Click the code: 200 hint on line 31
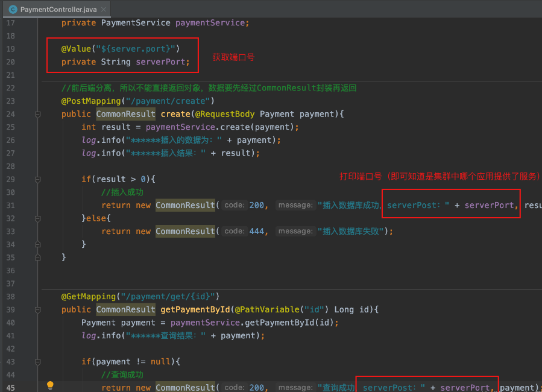This screenshot has height=392, width=542. pos(244,205)
